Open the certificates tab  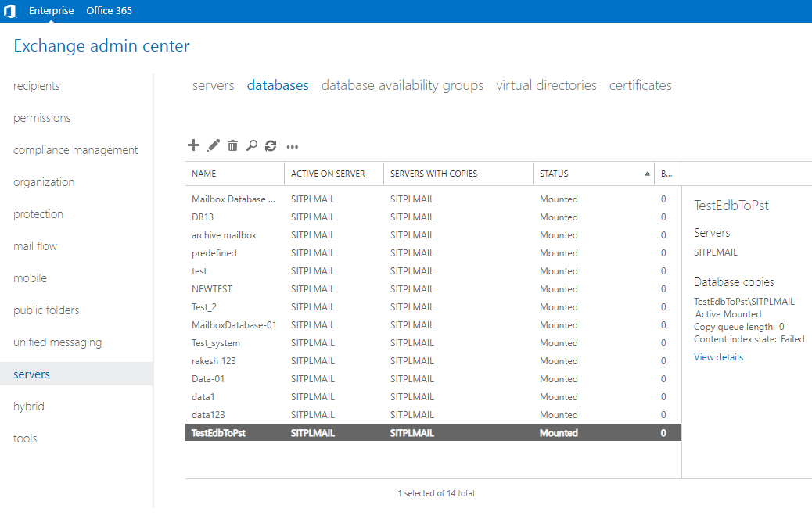tap(640, 85)
